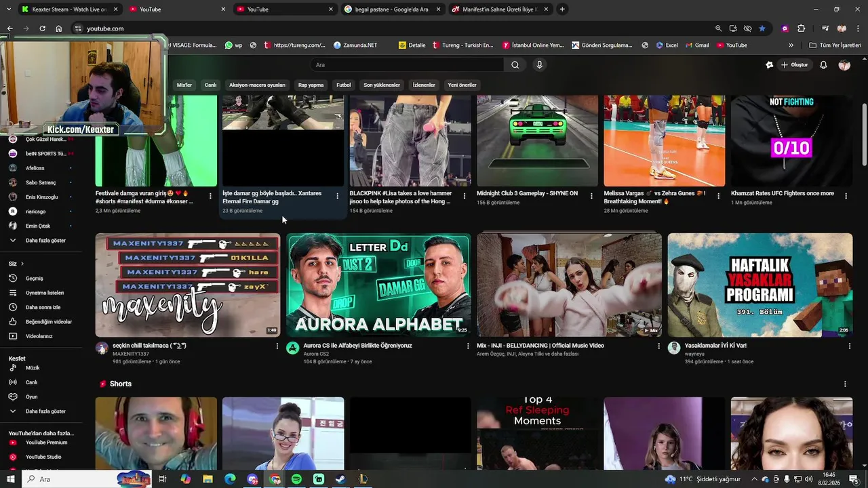
Task: Open Spotify from the taskbar
Action: click(x=296, y=479)
